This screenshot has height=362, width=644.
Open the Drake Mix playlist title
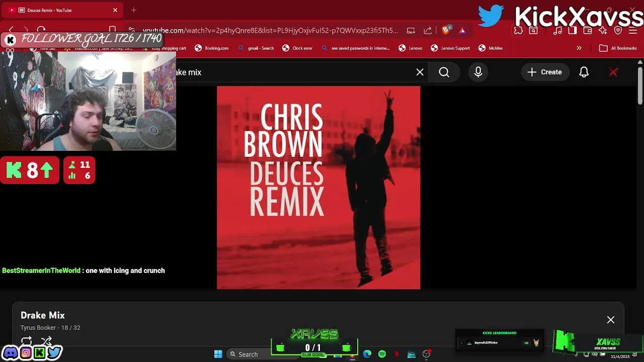(43, 315)
